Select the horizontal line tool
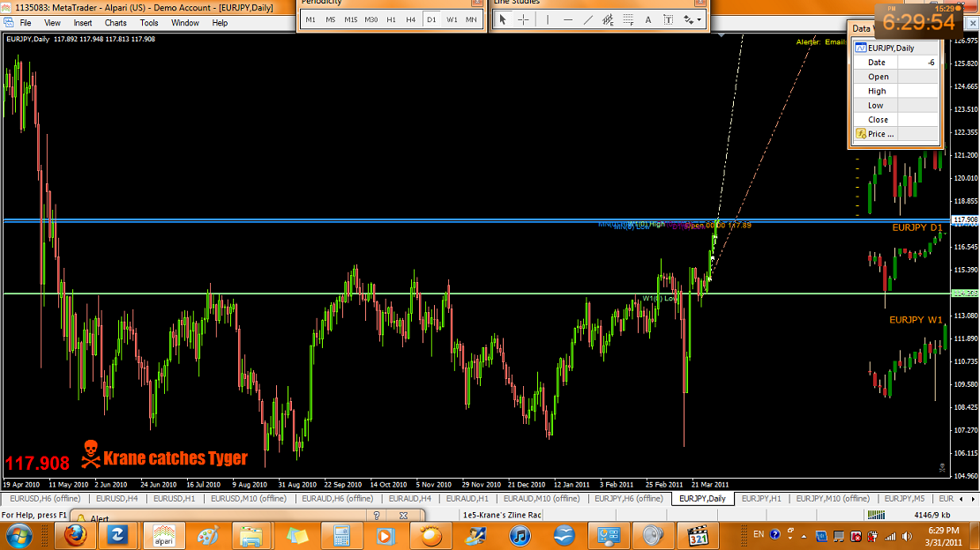Viewport: 980px width, 550px height. click(x=567, y=20)
